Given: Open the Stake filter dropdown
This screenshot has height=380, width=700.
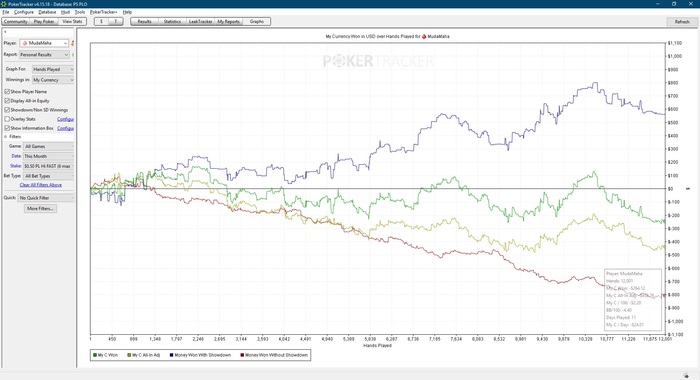Looking at the screenshot, I should (48, 166).
